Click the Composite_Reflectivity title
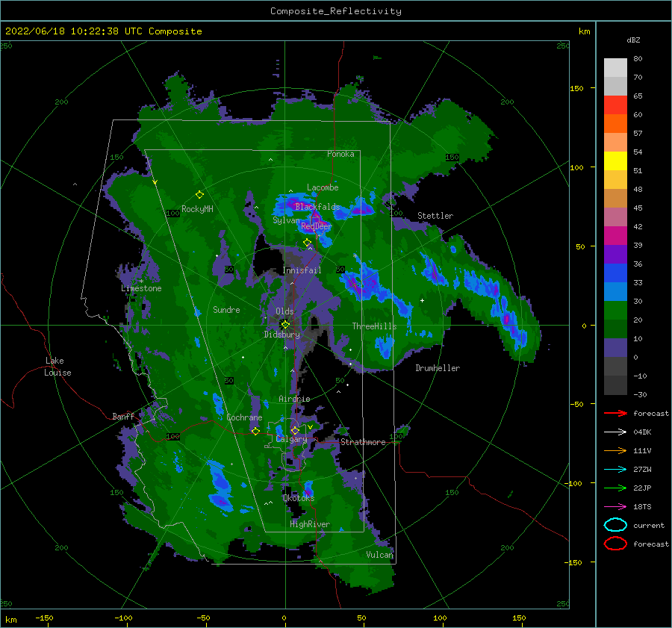The width and height of the screenshot is (672, 628). 336,11
